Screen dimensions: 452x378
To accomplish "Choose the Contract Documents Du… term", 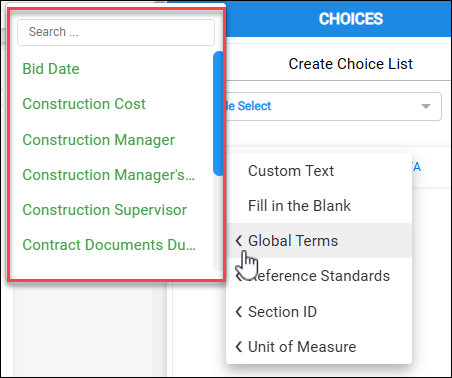I will pos(109,245).
